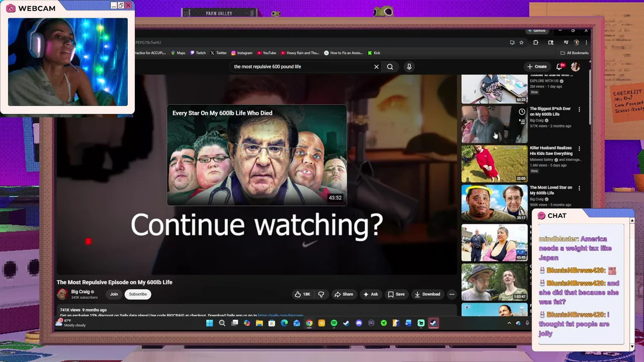Open How to Fix an Anxio... bookmark
The width and height of the screenshot is (644, 362).
pyautogui.click(x=344, y=53)
